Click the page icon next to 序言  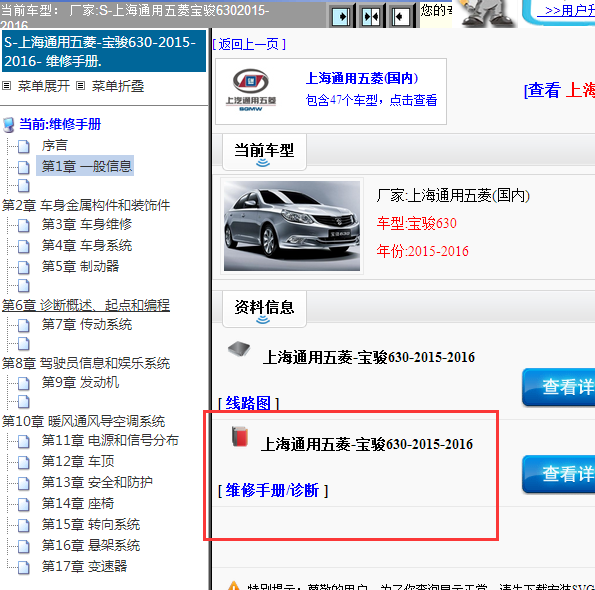(x=24, y=146)
